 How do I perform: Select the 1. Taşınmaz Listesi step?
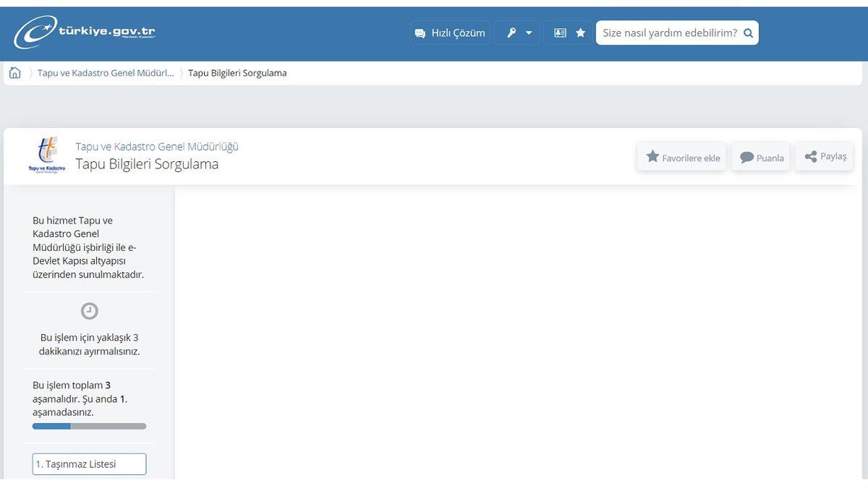[x=88, y=463]
